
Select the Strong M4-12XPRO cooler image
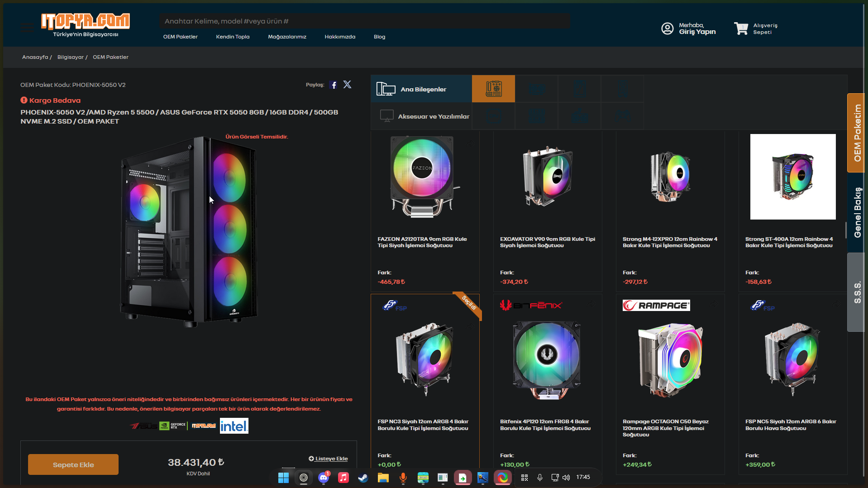coord(670,177)
